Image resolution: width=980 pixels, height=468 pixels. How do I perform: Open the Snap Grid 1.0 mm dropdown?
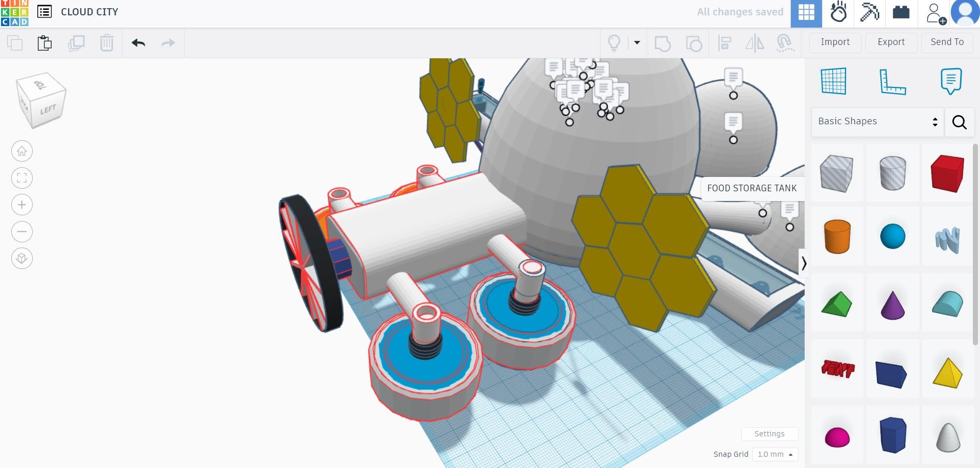(x=775, y=454)
